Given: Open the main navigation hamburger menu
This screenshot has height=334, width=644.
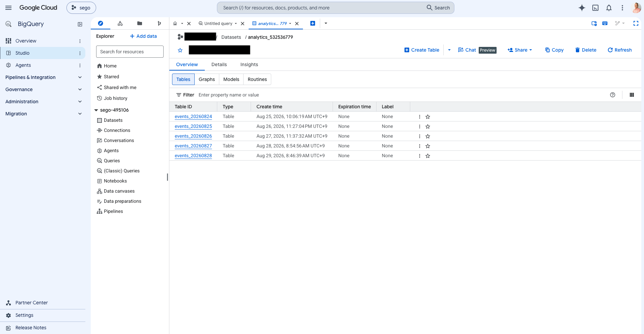Looking at the screenshot, I should click(8, 8).
